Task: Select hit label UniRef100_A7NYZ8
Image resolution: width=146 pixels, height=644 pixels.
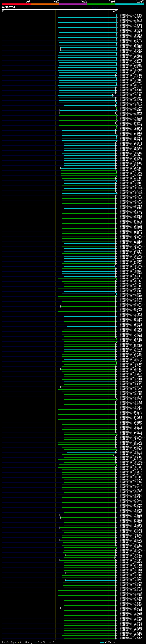Action: tap(131, 55)
